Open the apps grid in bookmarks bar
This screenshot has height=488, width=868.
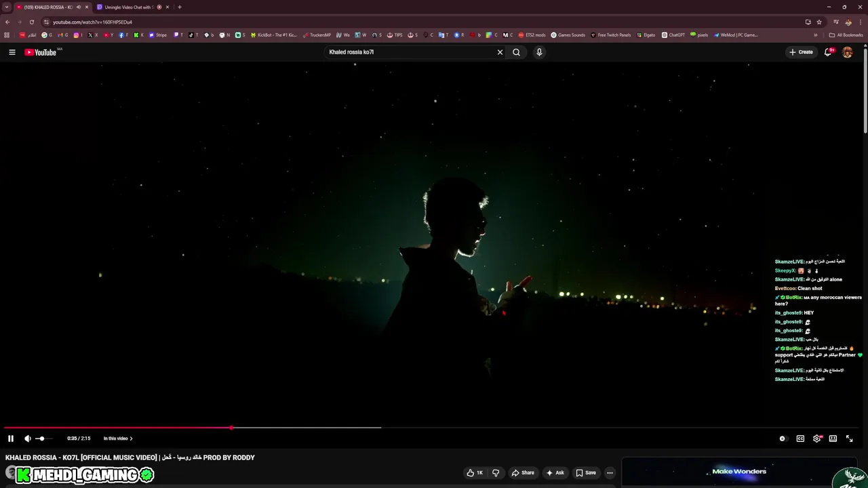[x=7, y=35]
